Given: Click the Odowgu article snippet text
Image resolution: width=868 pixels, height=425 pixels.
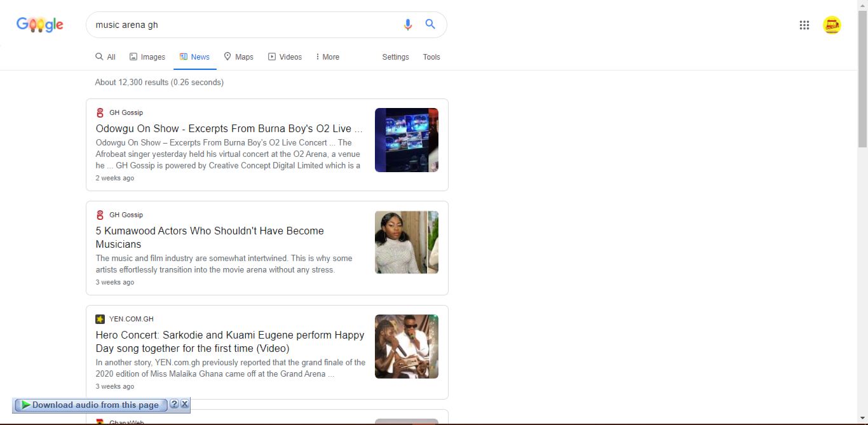Looking at the screenshot, I should point(228,154).
